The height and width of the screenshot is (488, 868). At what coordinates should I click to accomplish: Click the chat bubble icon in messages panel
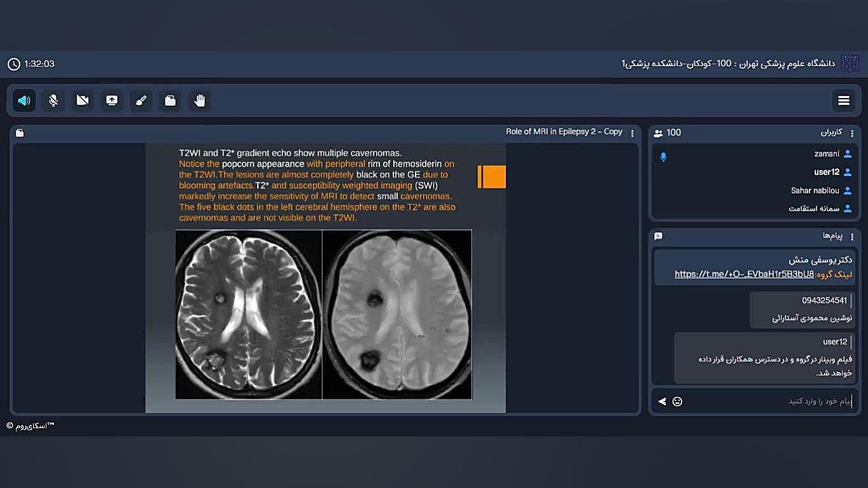[658, 236]
